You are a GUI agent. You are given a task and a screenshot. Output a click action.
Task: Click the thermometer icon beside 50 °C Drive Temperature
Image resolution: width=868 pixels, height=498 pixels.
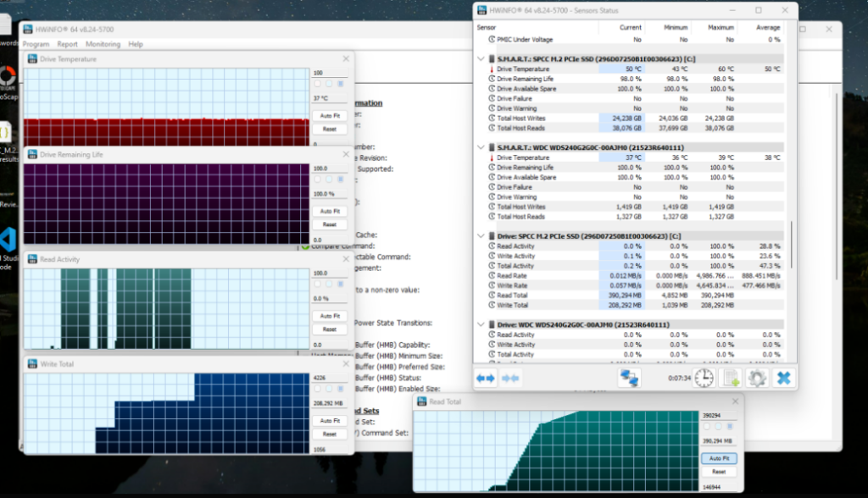[x=492, y=69]
